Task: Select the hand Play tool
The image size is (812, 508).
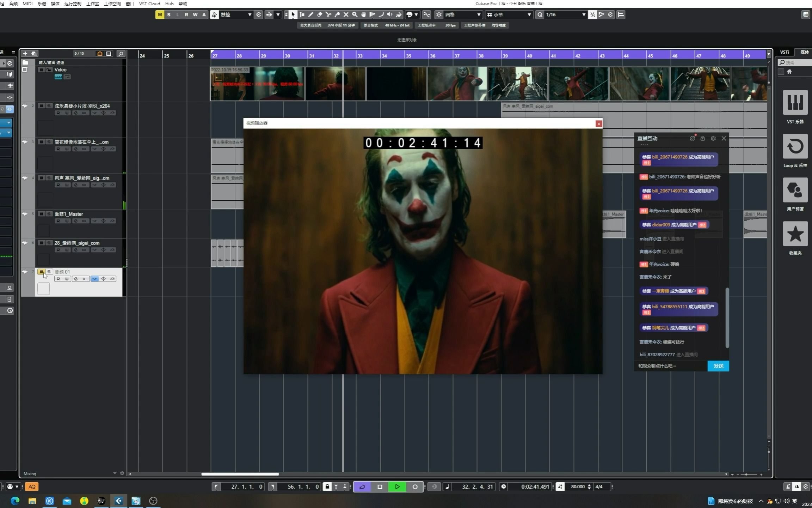Action: coord(364,14)
